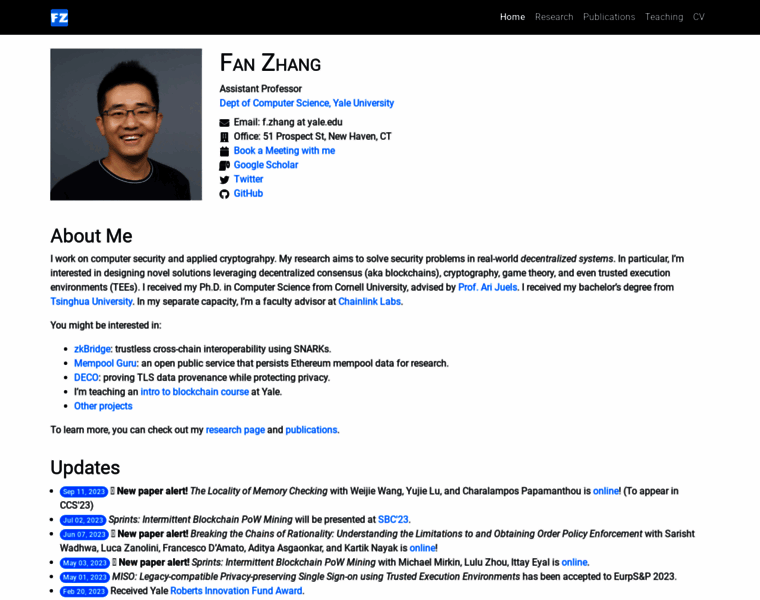Viewport: 760px width, 600px height.
Task: Open the CV nav link
Action: 698,17
